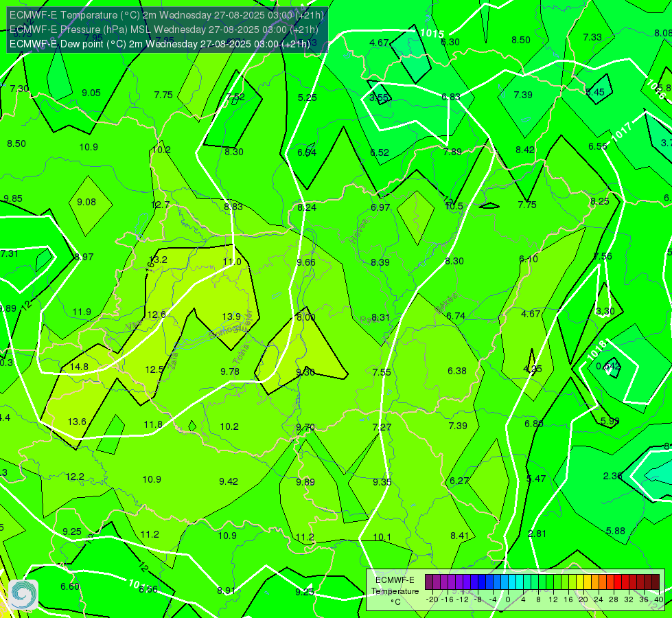Click the 12.6 value on the map
Viewport: 672px width, 618px height.
coord(157,314)
